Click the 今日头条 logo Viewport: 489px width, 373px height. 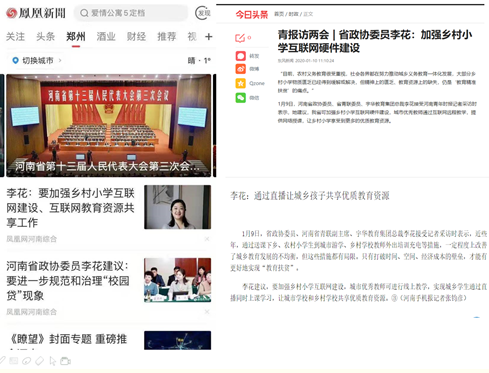pos(252,14)
